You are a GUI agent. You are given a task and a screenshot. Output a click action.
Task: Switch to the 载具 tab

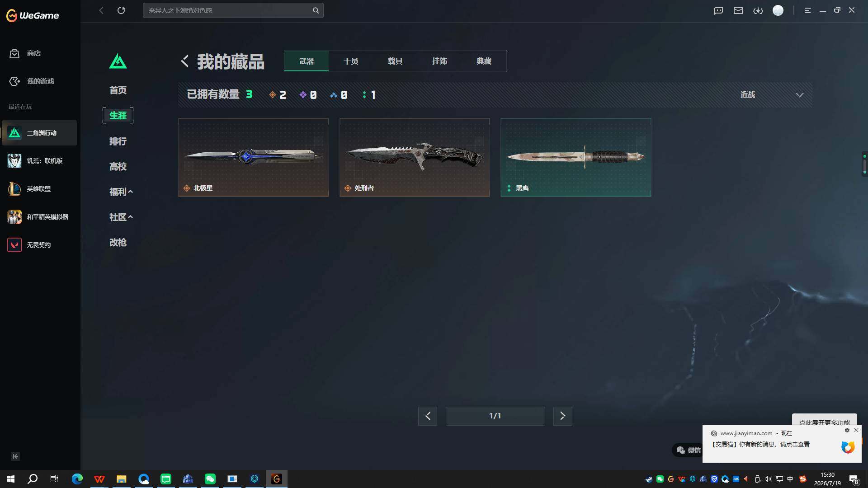click(395, 61)
